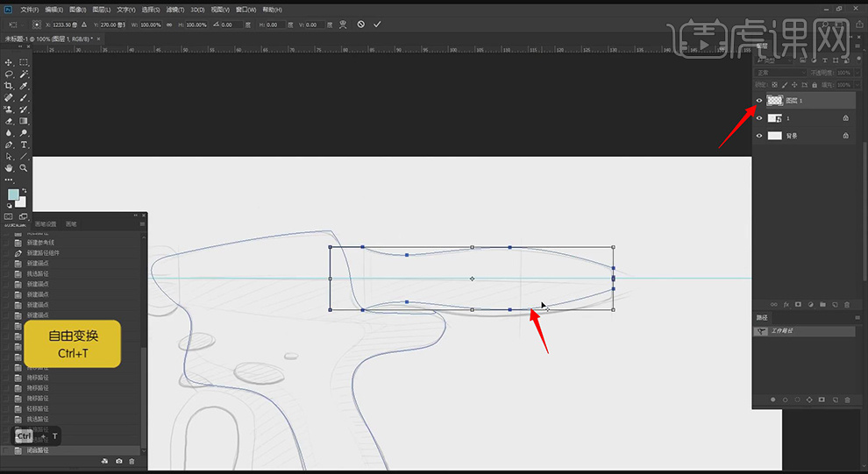868x474 pixels.
Task: Delete current state in History panel
Action: pyautogui.click(x=132, y=461)
